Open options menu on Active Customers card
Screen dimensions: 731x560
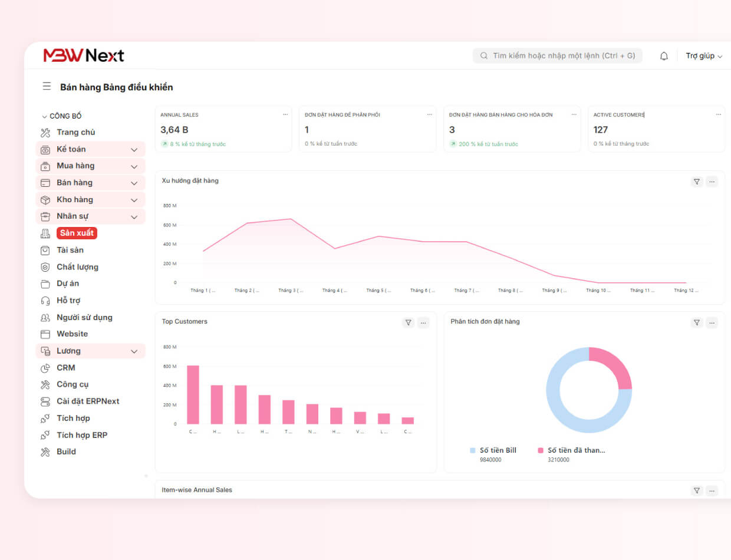point(718,114)
